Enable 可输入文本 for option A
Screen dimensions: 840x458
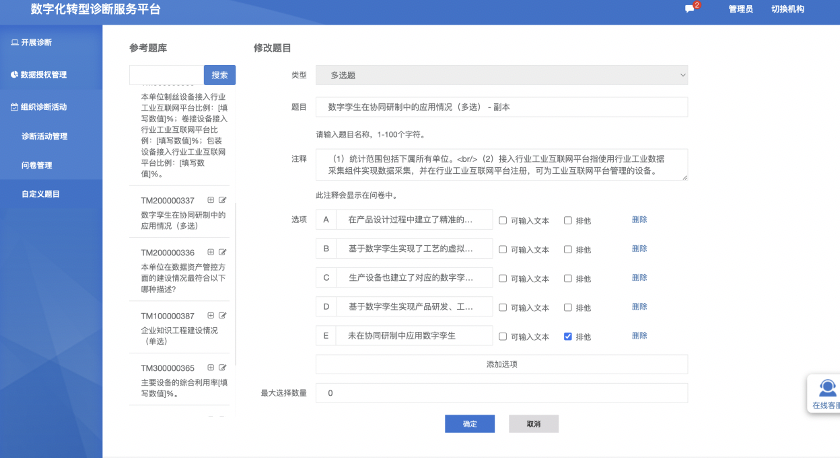coord(502,220)
